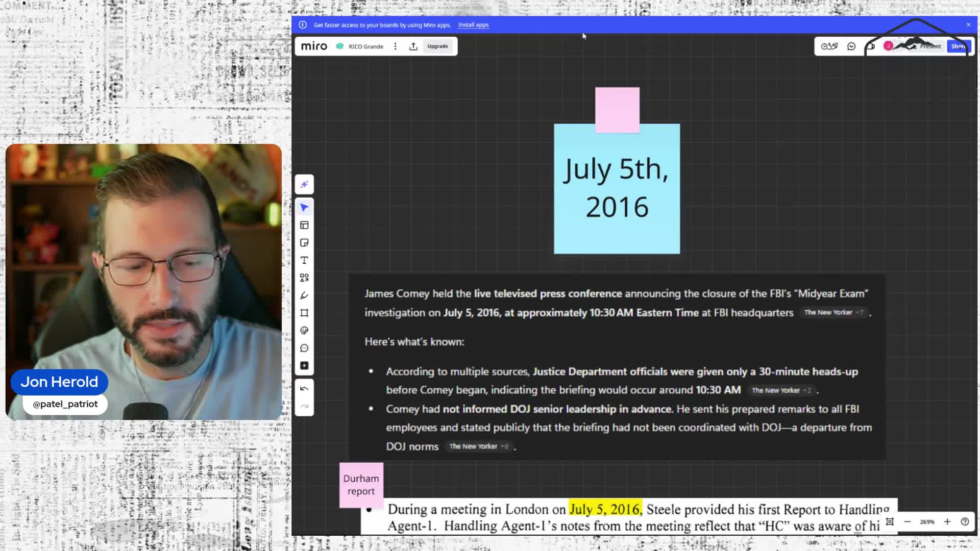Viewport: 980px width, 551px height.
Task: Open the comment tool in sidebar
Action: tap(304, 348)
